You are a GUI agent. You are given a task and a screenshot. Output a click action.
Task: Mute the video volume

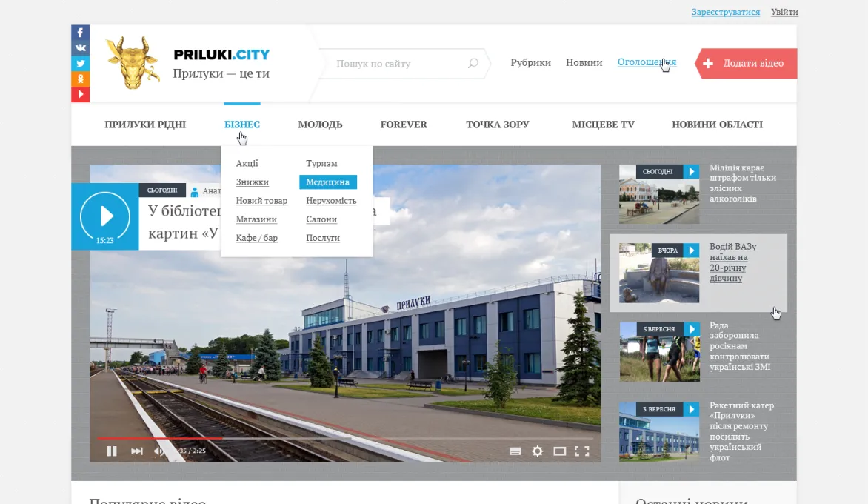(x=159, y=451)
